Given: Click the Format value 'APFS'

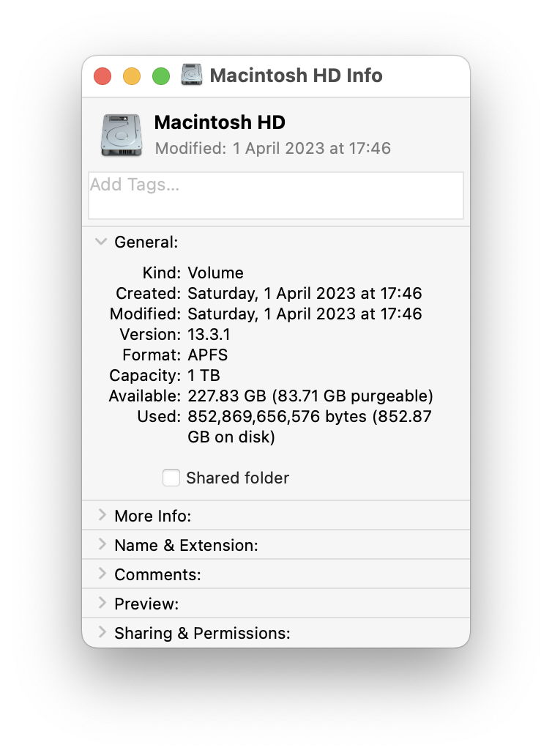Looking at the screenshot, I should coord(208,355).
